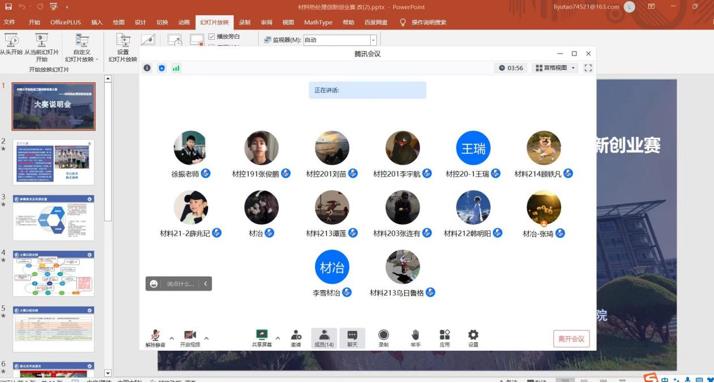This screenshot has width=714, height=383.
Task: Select slide 3 thumbnail in the panel
Action: point(53,218)
